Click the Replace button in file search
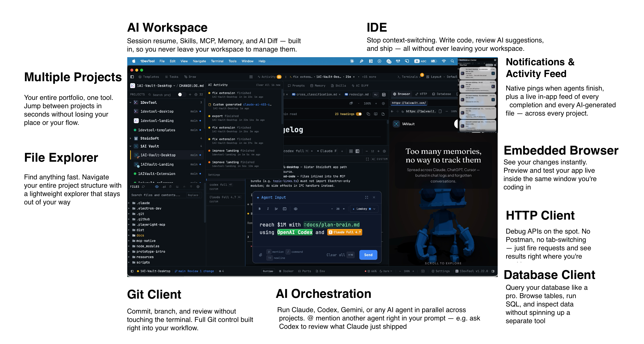This screenshot has height=344, width=644. pyautogui.click(x=193, y=195)
